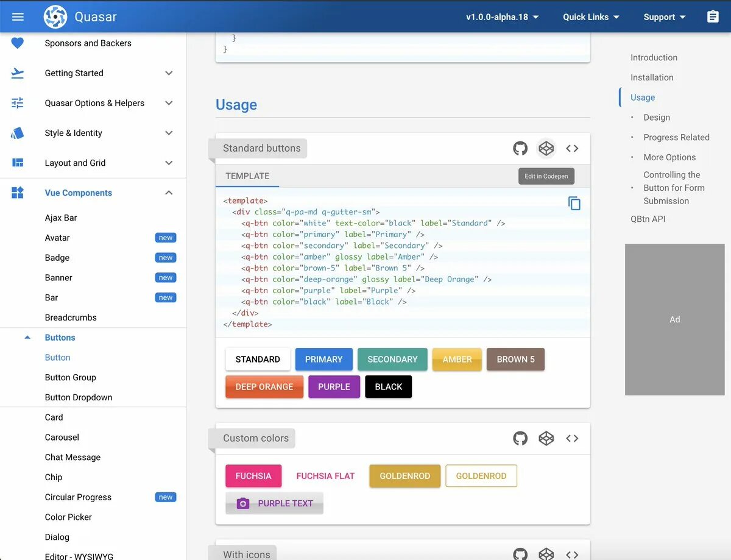Open the Card component page
The width and height of the screenshot is (731, 560).
click(54, 417)
